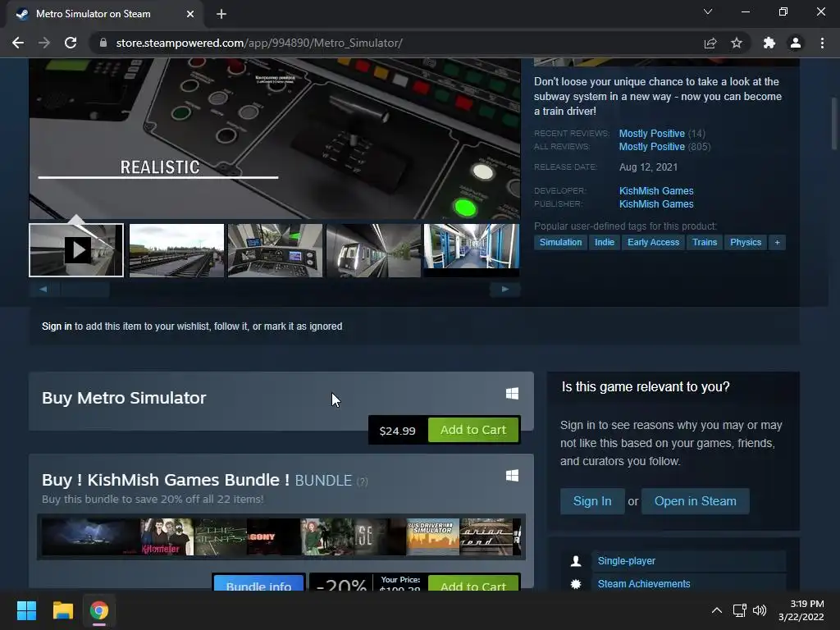Viewport: 840px width, 630px height.
Task: Reload the Steam store page
Action: (71, 43)
